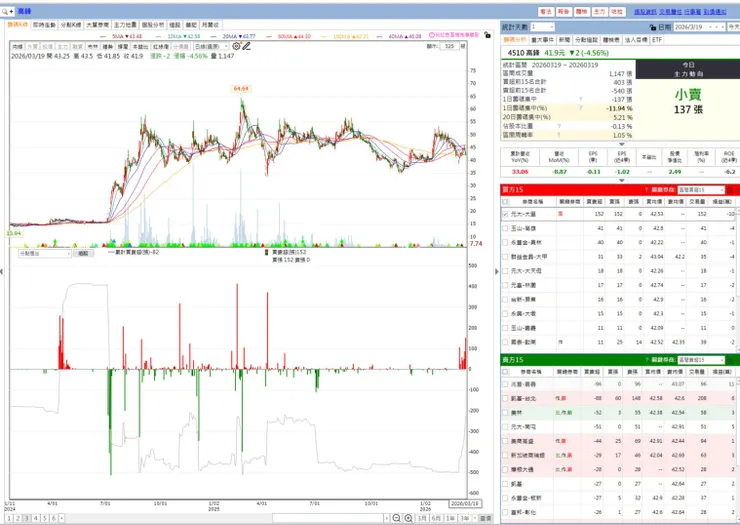
Task: Click the 主力 red button
Action: [x=599, y=12]
